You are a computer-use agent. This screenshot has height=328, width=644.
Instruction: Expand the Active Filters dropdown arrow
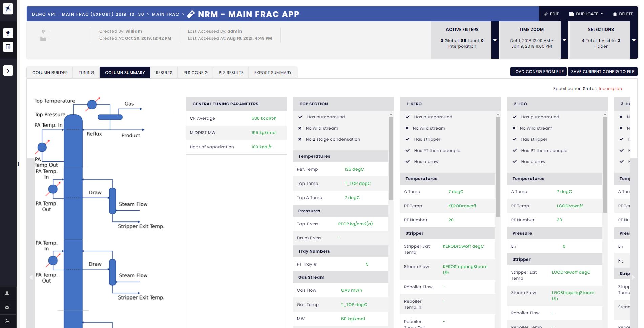(495, 40)
